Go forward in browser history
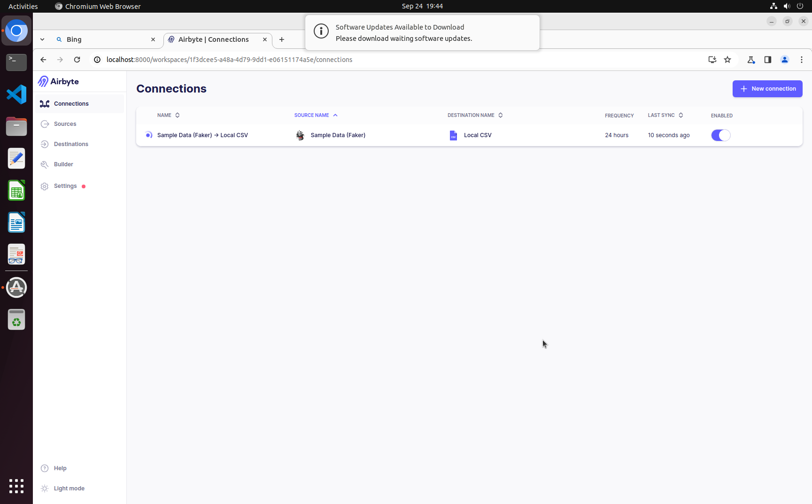The image size is (812, 504). tap(60, 60)
